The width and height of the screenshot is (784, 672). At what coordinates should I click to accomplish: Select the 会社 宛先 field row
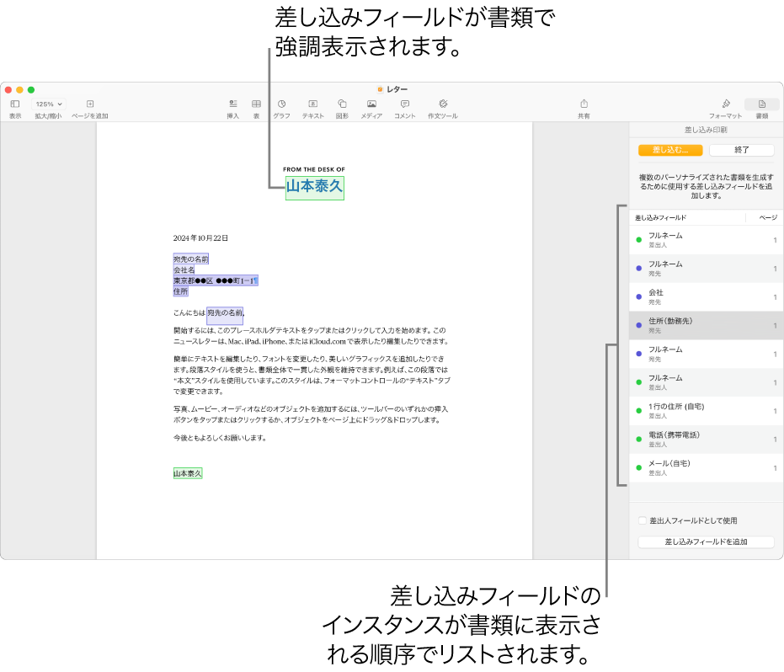pyautogui.click(x=706, y=297)
